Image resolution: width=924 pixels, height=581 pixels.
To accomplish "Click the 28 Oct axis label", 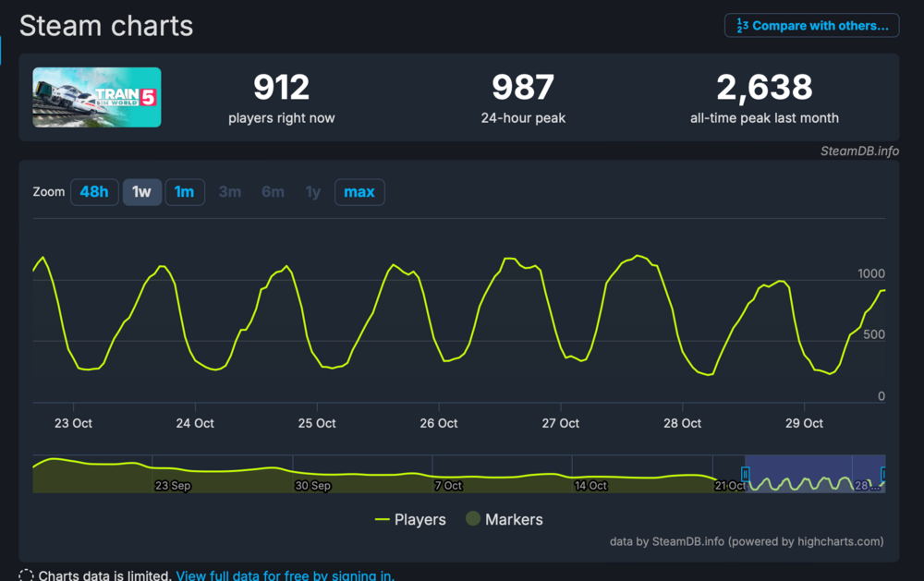I will (683, 423).
